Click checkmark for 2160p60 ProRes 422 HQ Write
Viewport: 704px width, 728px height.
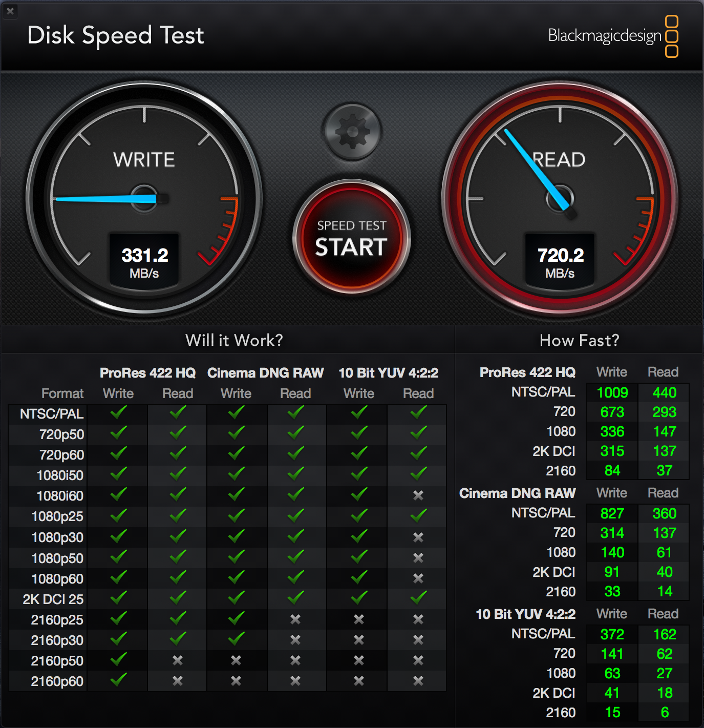[118, 679]
